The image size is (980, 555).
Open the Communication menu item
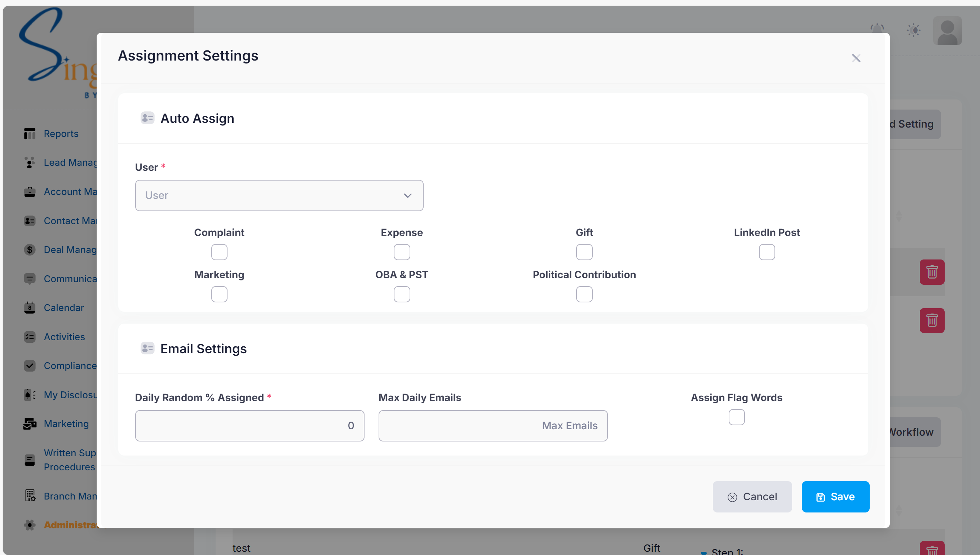(70, 279)
